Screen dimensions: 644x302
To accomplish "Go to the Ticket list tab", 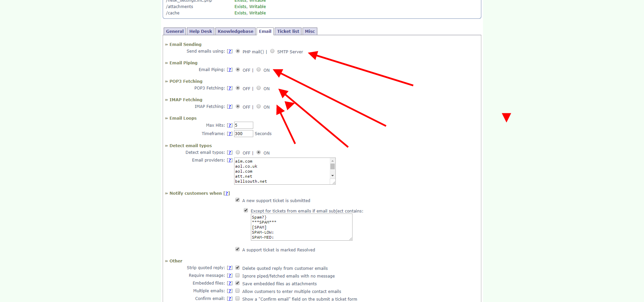I will pyautogui.click(x=288, y=32).
